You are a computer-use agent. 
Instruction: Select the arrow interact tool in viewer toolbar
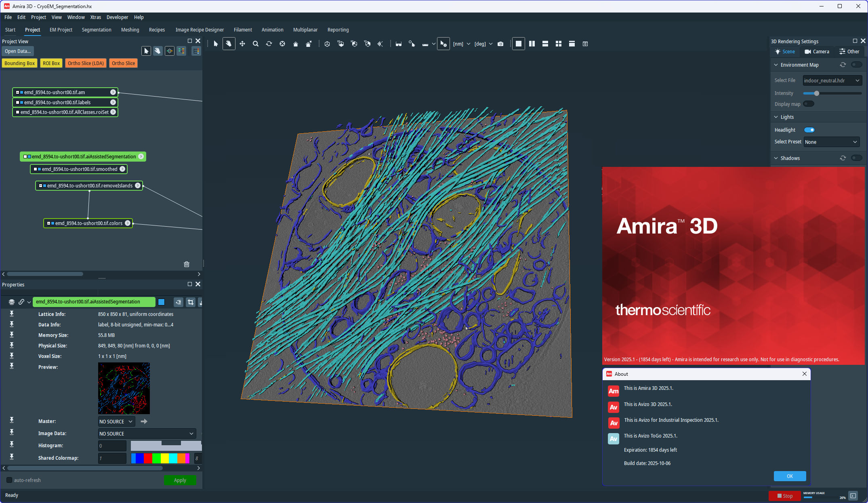(216, 44)
